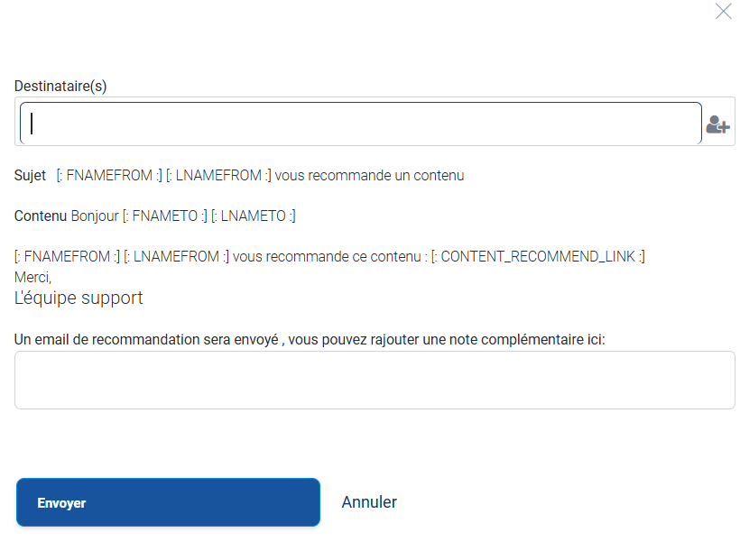The height and width of the screenshot is (560, 740).
Task: Click the Bonjour greeting word
Action: (x=95, y=216)
